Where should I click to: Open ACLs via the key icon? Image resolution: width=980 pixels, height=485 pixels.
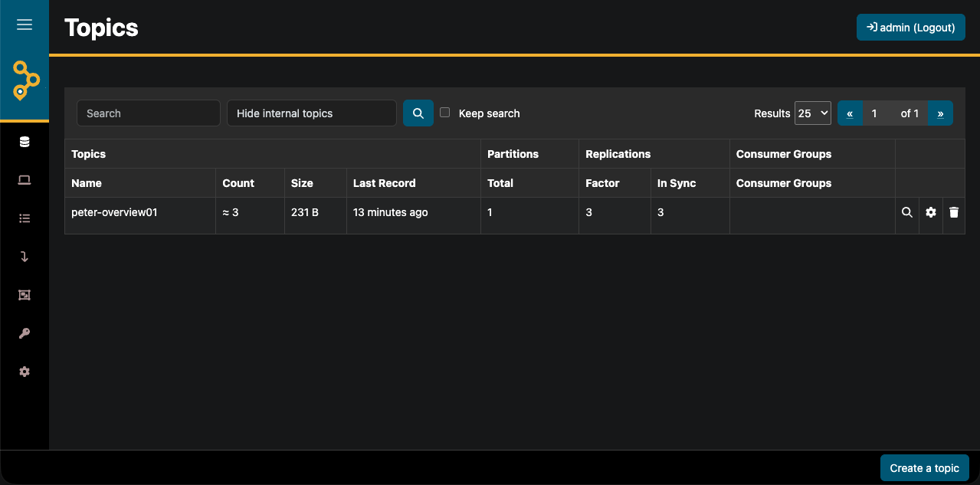(x=25, y=333)
